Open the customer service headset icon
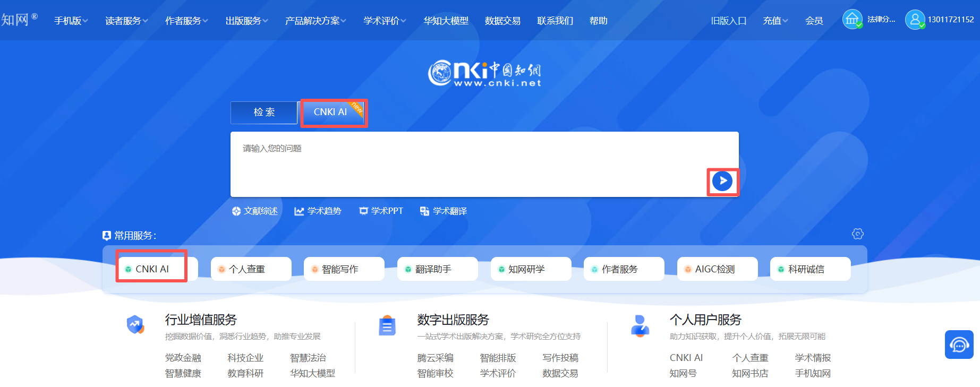Screen dimensions: 980x387 (x=959, y=345)
